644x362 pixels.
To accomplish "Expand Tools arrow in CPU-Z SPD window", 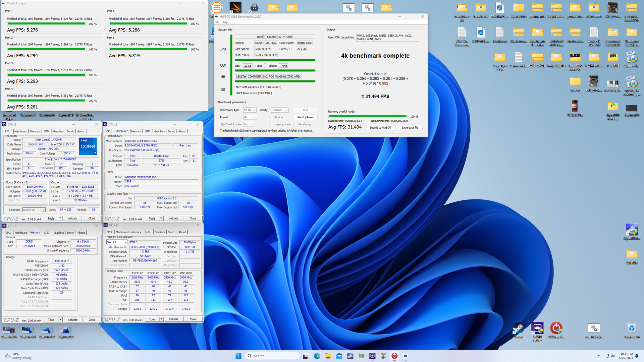I will (x=161, y=319).
